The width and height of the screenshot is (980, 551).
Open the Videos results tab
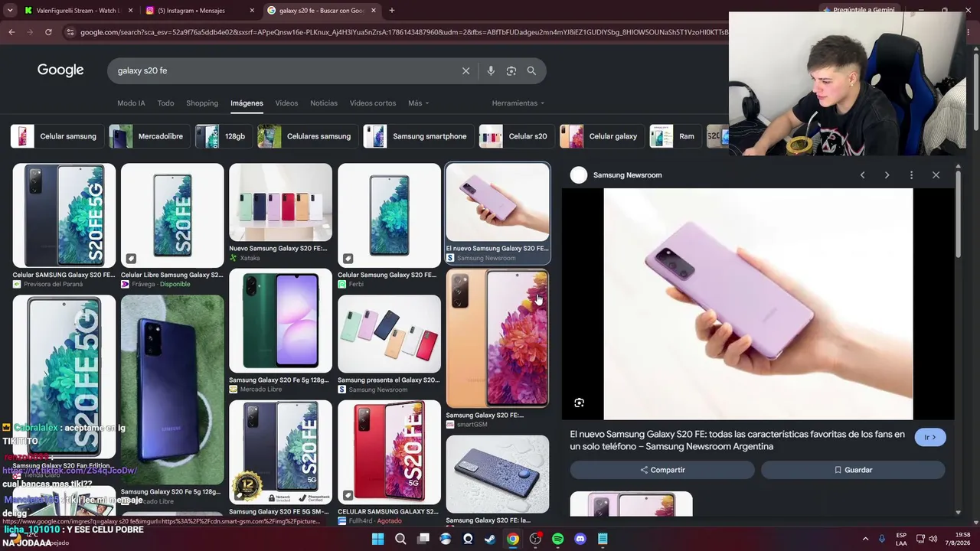coord(286,103)
